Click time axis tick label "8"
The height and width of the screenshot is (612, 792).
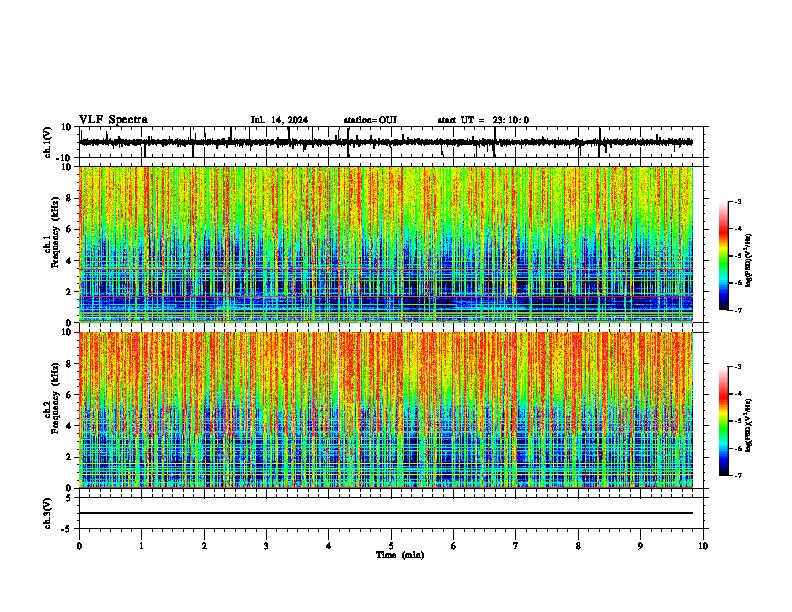click(578, 546)
